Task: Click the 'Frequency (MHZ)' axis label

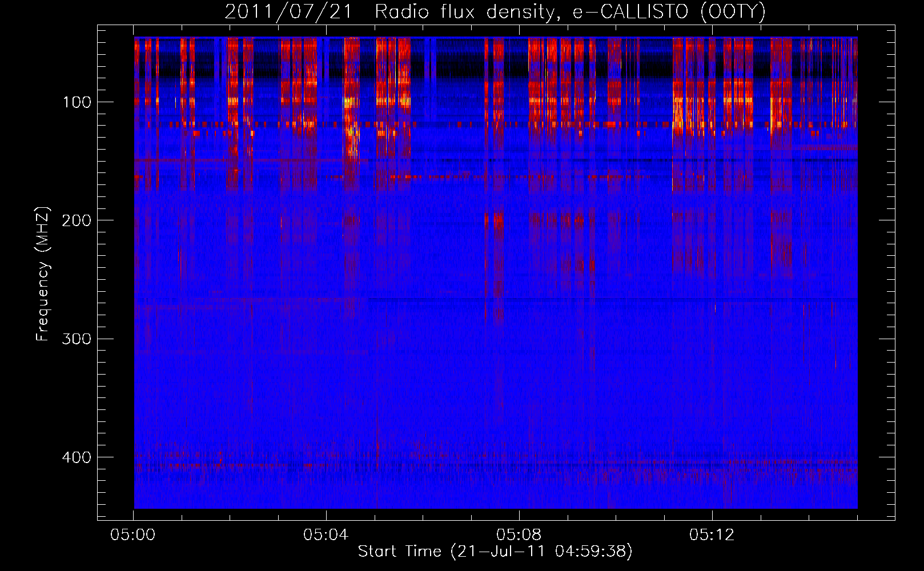Action: pos(43,274)
